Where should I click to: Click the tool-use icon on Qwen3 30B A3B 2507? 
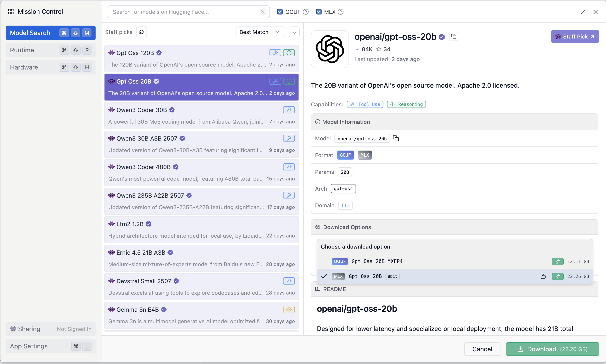click(x=289, y=138)
